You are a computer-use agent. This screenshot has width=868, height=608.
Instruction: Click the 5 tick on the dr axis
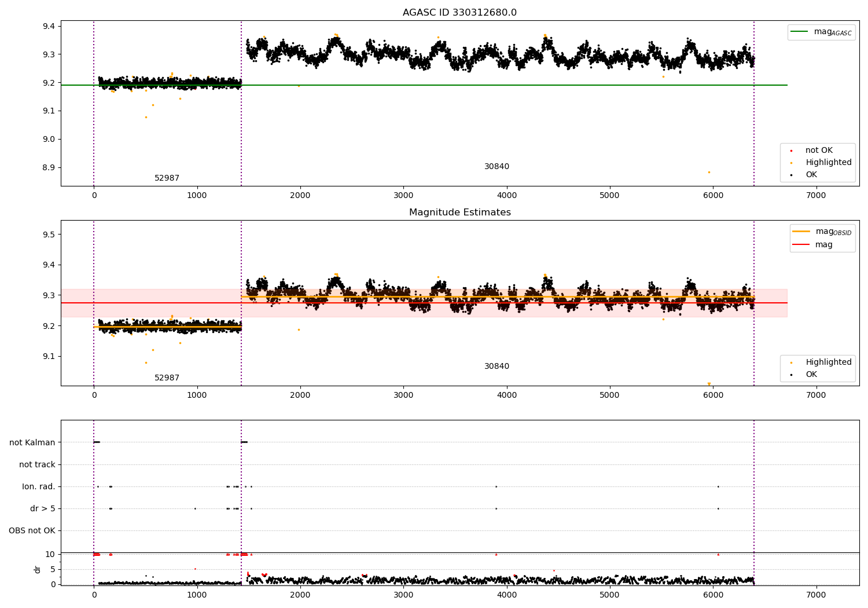(53, 569)
